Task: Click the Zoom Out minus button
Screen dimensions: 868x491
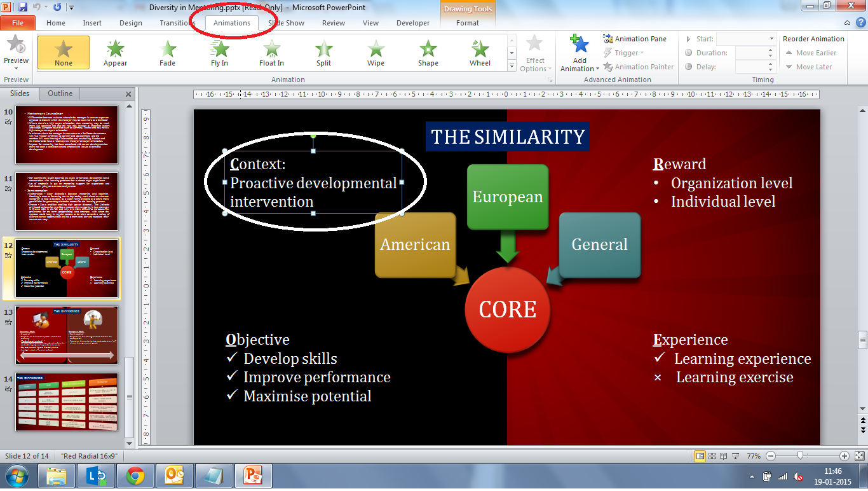Action: [771, 456]
